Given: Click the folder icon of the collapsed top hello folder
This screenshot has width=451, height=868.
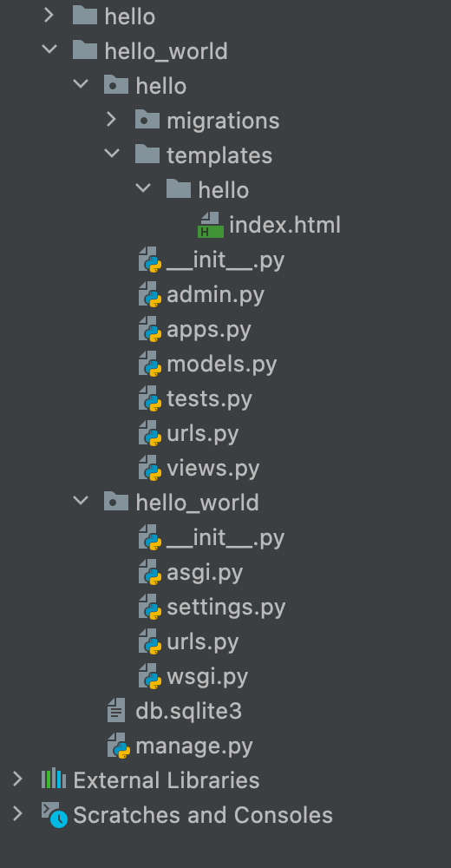Looking at the screenshot, I should [x=85, y=16].
